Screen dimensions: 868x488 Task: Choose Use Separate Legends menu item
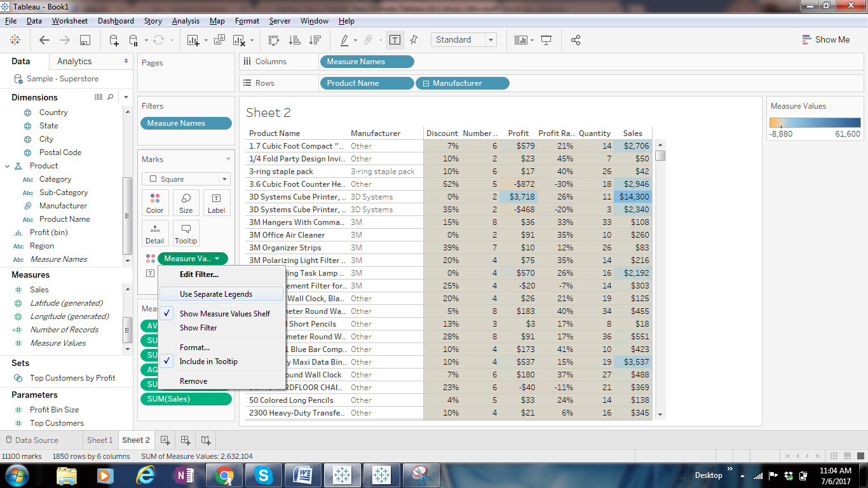222,294
